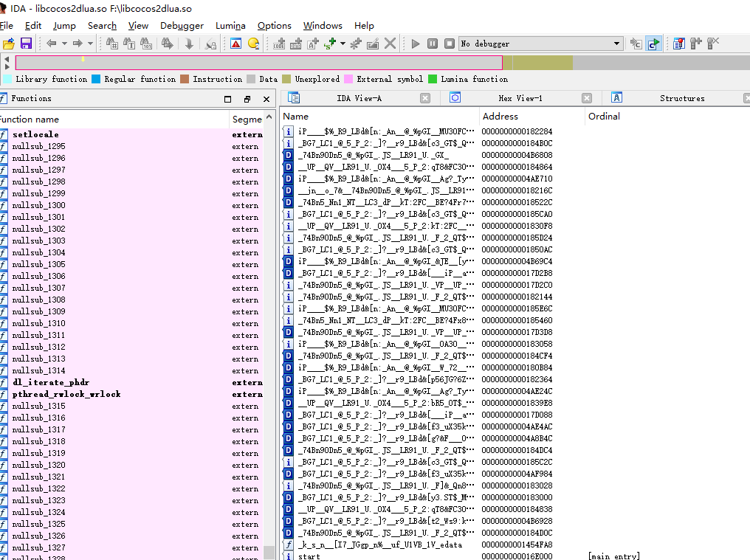Click the red A warning icon

[x=235, y=44]
